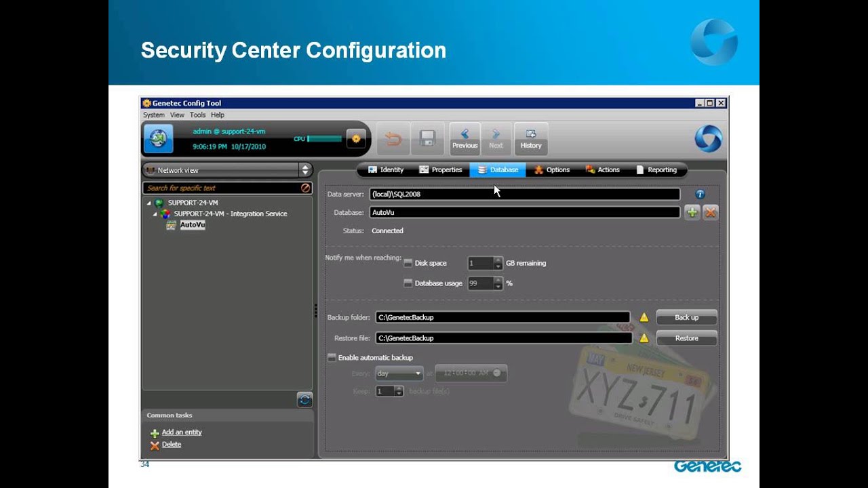Click the Back up button
The image size is (868, 488).
686,317
